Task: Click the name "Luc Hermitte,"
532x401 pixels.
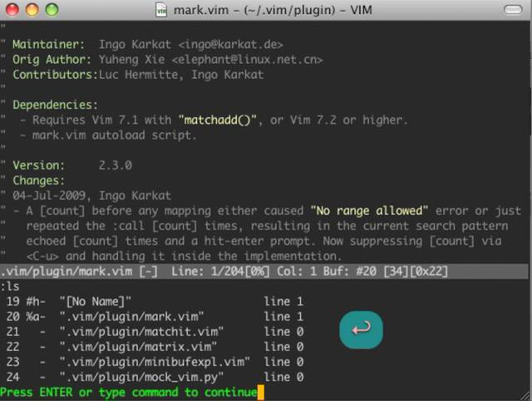Action: pos(141,75)
